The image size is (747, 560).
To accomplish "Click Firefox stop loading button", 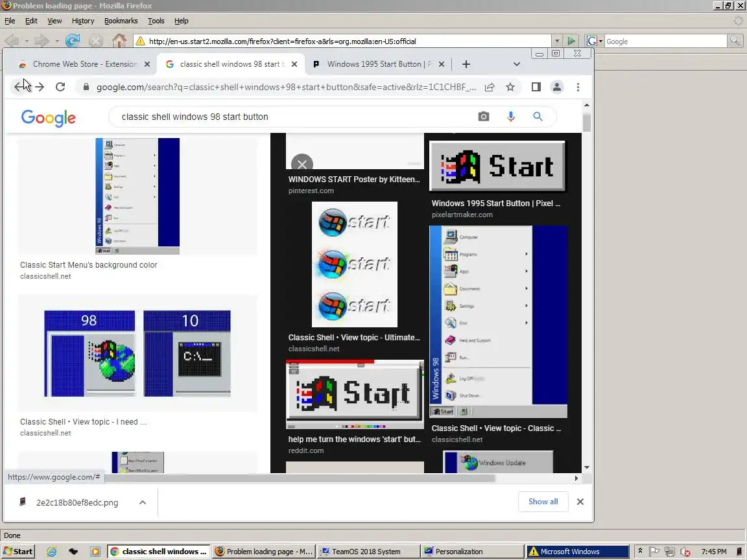I will coord(96,41).
